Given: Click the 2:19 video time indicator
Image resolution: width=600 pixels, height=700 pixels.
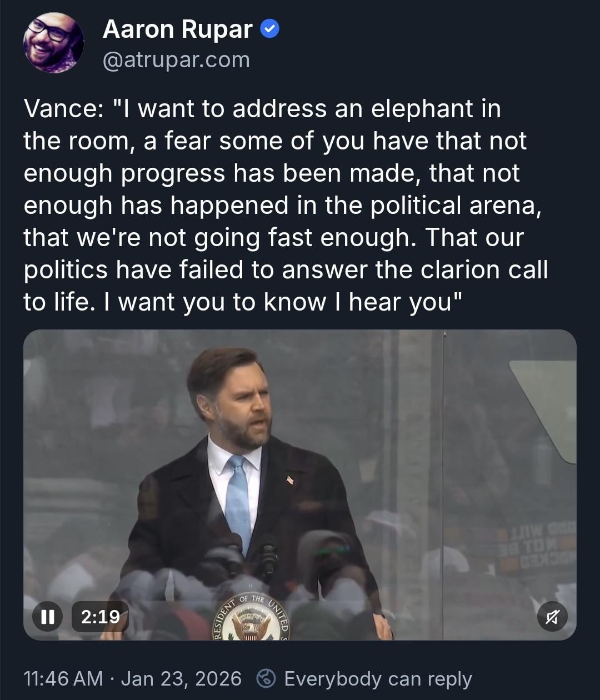Looking at the screenshot, I should pos(100,616).
